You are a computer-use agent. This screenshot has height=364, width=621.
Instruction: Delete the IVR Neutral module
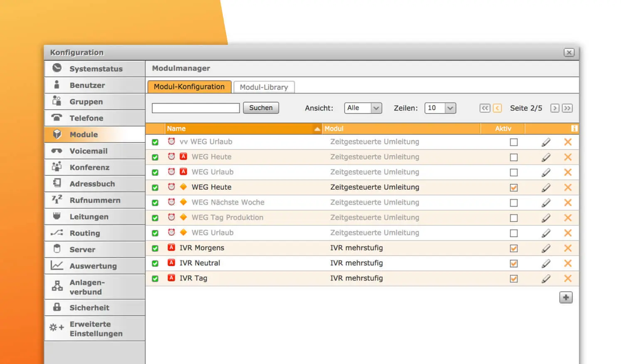point(568,263)
